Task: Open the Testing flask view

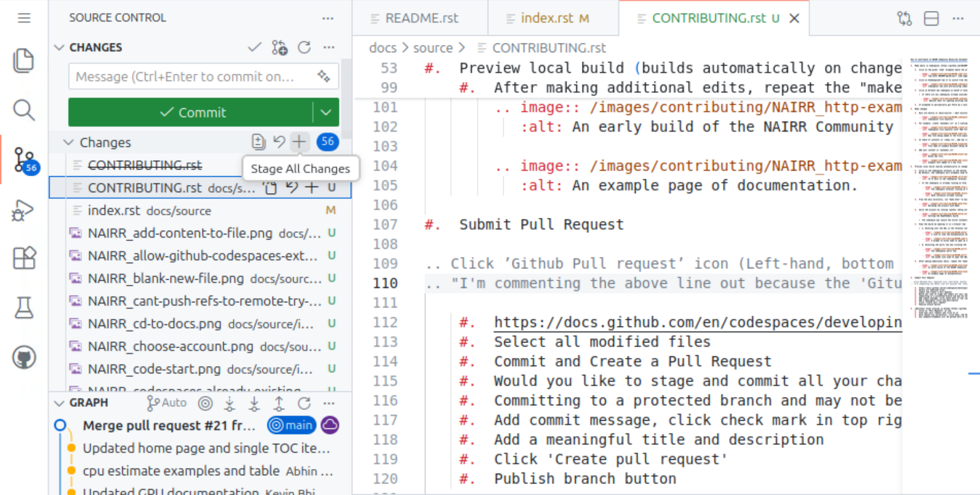Action: [x=24, y=308]
